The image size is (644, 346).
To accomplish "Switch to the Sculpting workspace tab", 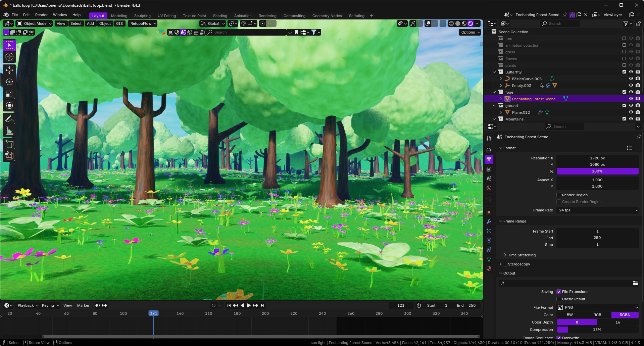I will [142, 16].
